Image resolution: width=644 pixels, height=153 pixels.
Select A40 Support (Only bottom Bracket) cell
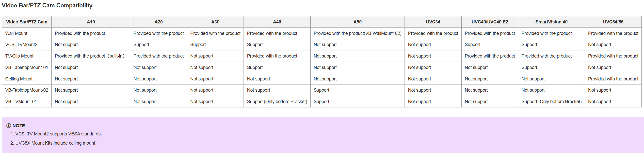point(277,102)
